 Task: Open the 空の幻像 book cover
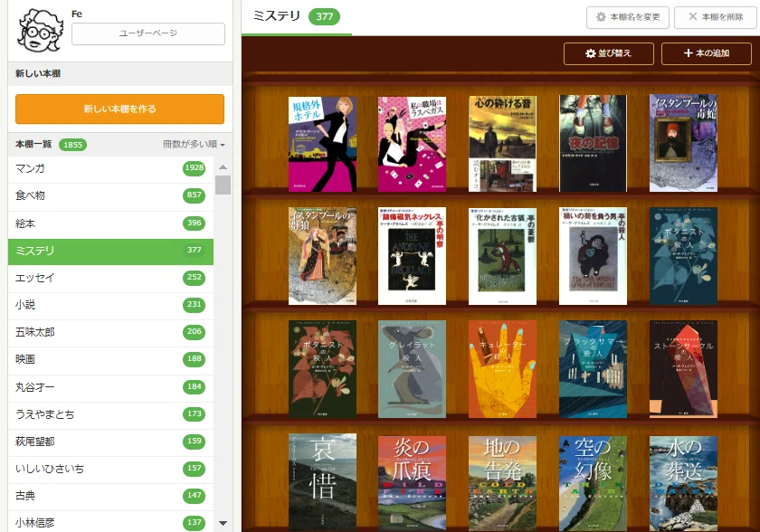pyautogui.click(x=593, y=483)
